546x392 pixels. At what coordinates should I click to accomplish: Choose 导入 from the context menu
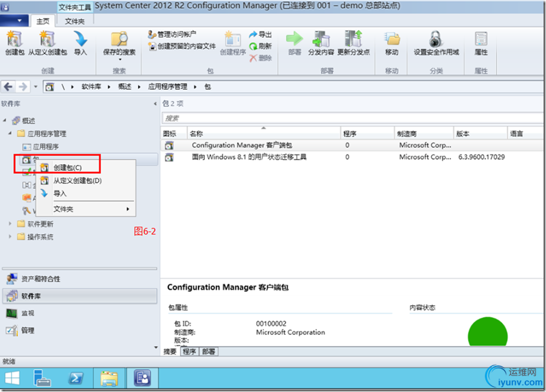point(85,194)
